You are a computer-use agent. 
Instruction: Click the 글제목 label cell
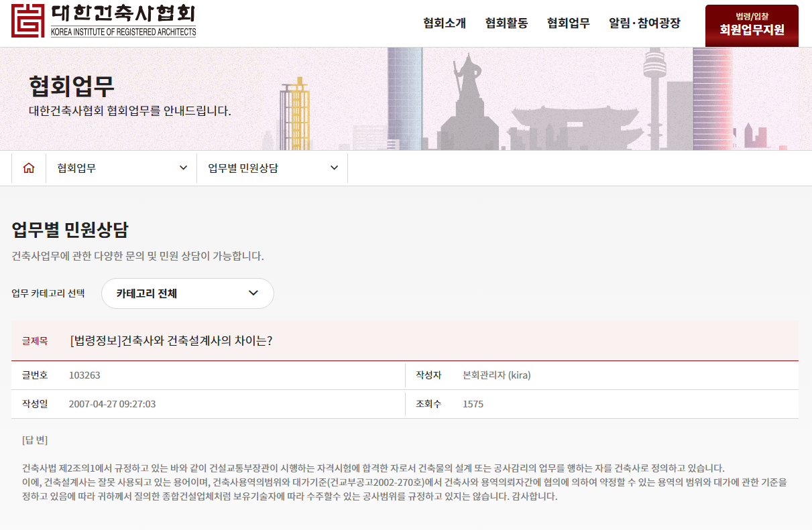(34, 341)
